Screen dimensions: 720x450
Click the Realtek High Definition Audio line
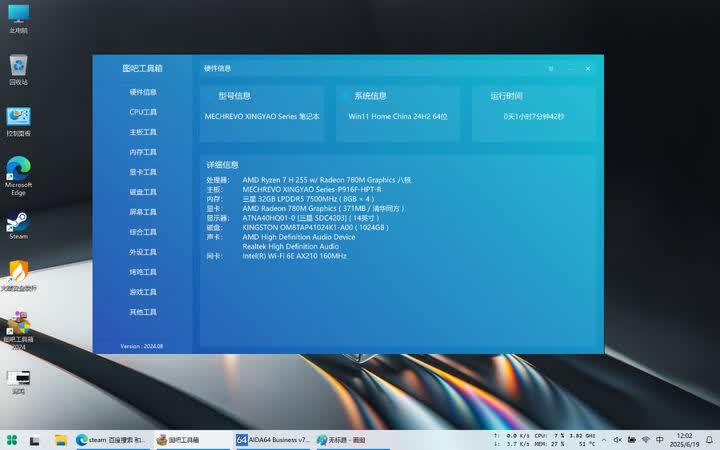point(291,247)
